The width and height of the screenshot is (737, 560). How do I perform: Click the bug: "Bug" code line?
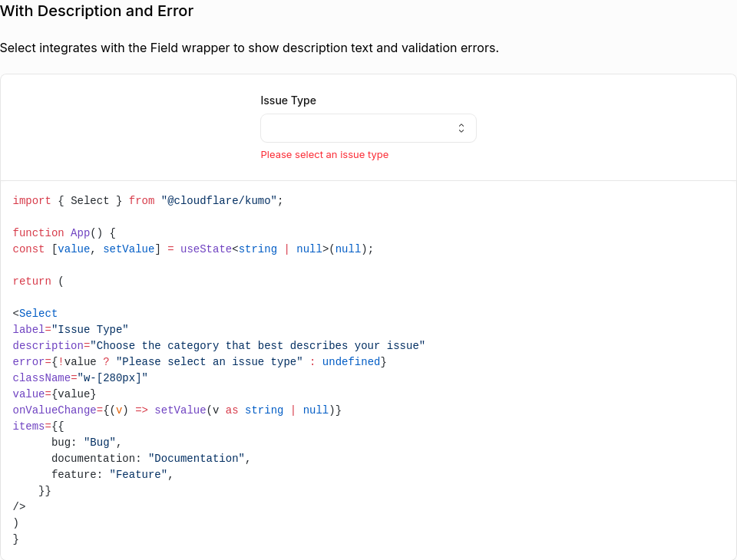coord(87,442)
